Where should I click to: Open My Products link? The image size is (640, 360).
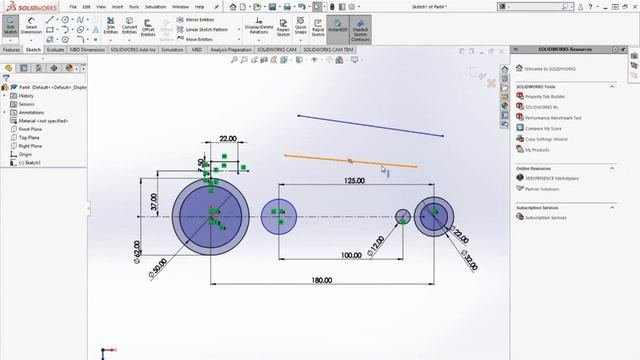click(x=537, y=150)
